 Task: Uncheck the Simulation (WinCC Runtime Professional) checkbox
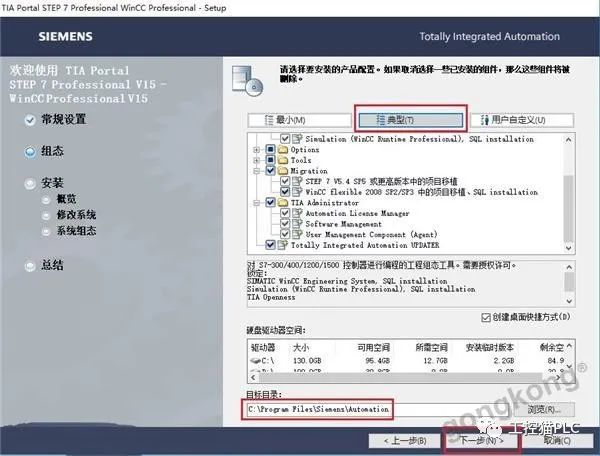pos(285,138)
